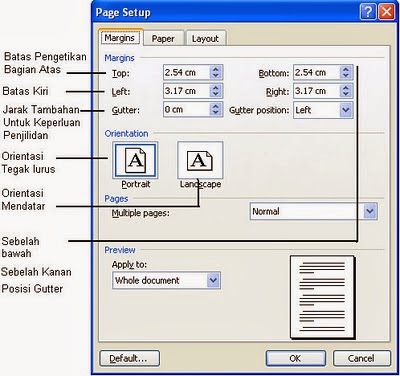The height and width of the screenshot is (376, 400).
Task: Select the Landscape orientation icon
Action: coord(200,160)
